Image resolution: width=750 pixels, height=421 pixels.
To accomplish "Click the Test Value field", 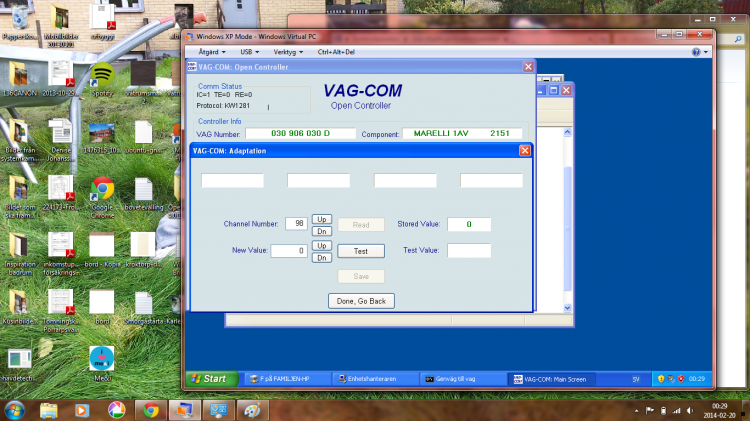I will tap(469, 250).
